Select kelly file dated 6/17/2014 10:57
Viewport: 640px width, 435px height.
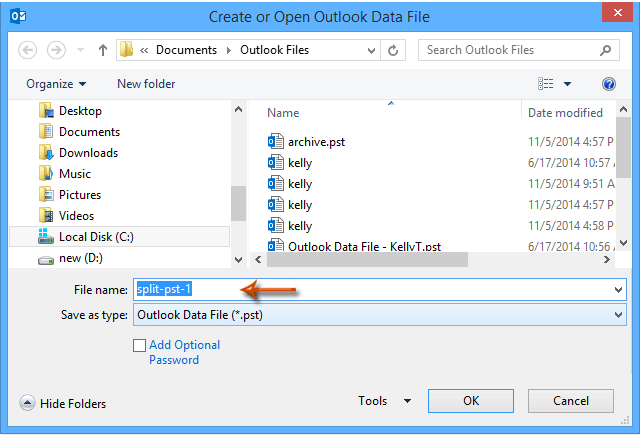click(x=300, y=163)
